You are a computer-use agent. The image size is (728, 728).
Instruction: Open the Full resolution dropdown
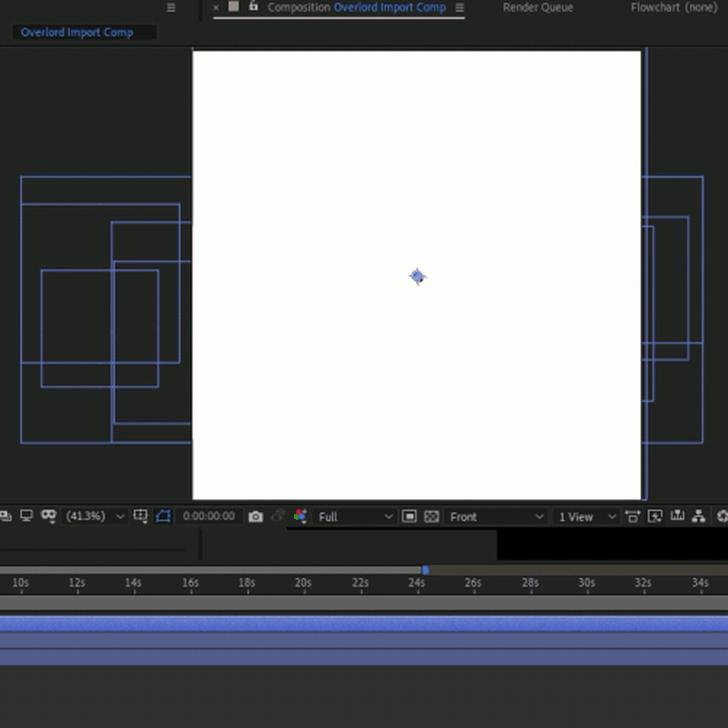click(355, 517)
